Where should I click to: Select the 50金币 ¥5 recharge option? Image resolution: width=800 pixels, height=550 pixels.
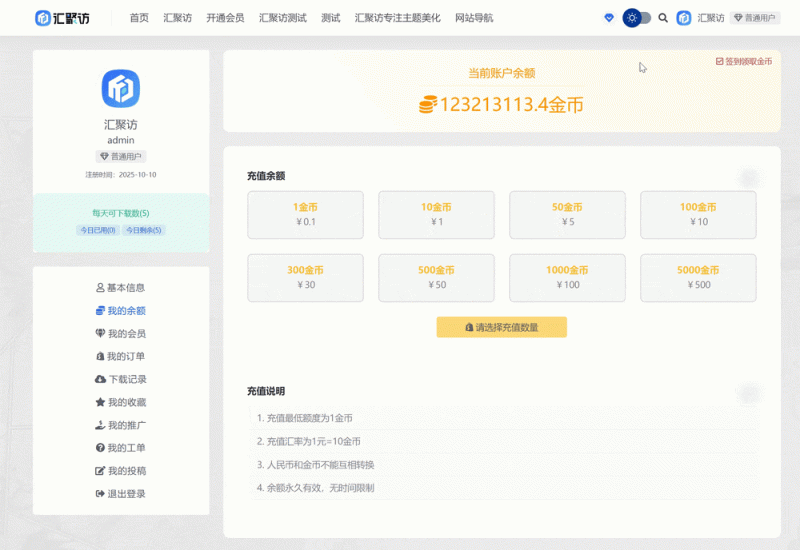tap(567, 215)
